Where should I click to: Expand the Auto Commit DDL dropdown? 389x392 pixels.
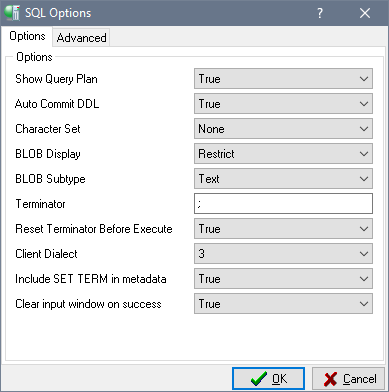(x=283, y=104)
